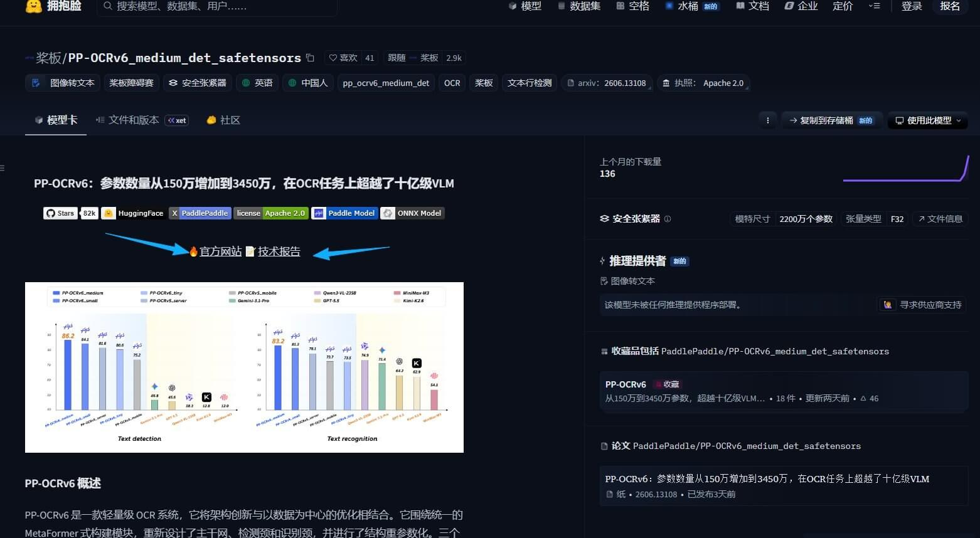Click the OCR tag
Viewport: 980px width, 538px height.
click(452, 83)
